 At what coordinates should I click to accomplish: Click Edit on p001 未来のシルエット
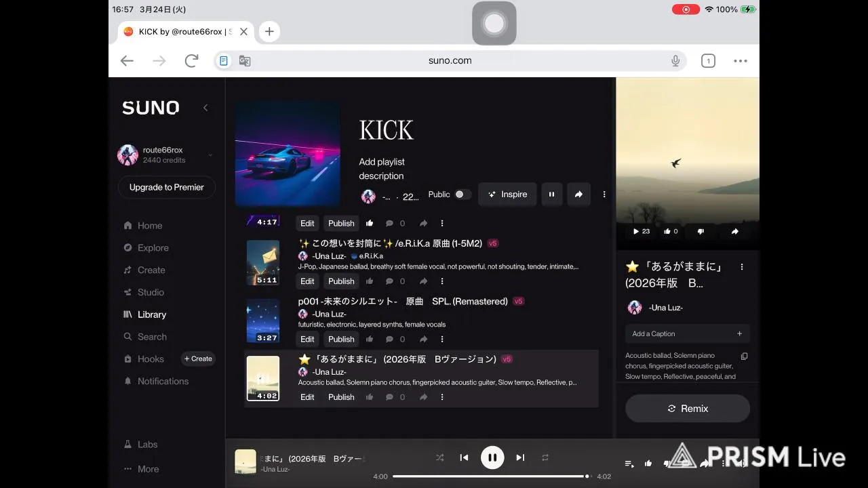(x=307, y=339)
